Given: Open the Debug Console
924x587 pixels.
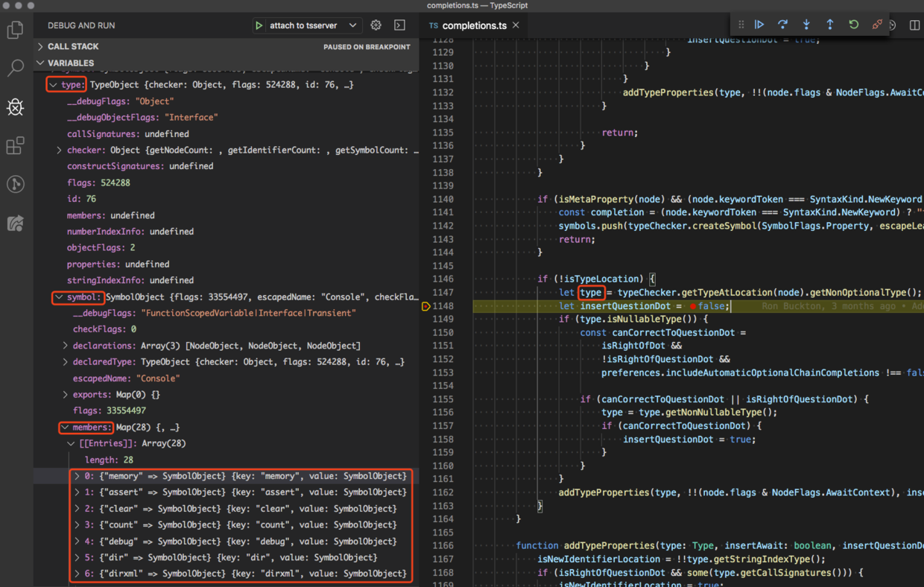Looking at the screenshot, I should point(399,25).
